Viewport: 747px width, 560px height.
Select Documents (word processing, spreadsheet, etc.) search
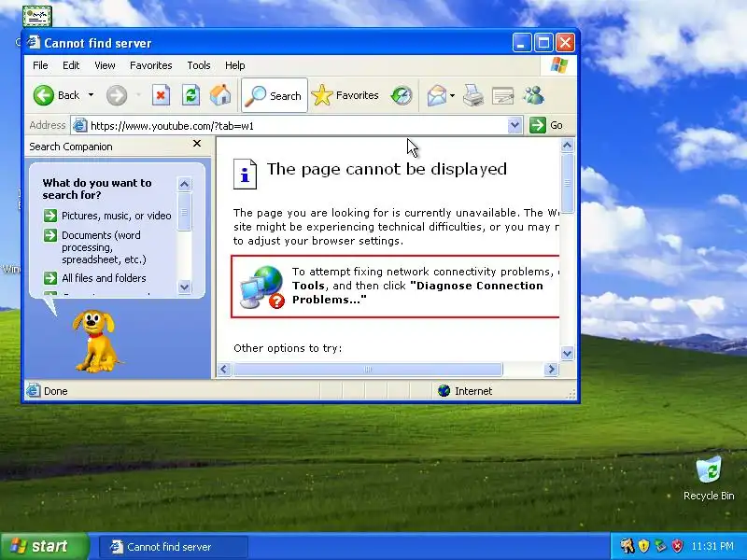(104, 247)
